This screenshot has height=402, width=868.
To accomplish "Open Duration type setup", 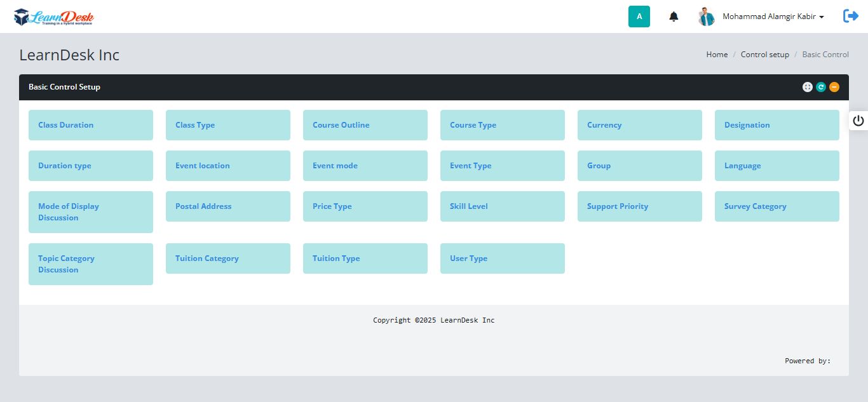I will (x=91, y=166).
